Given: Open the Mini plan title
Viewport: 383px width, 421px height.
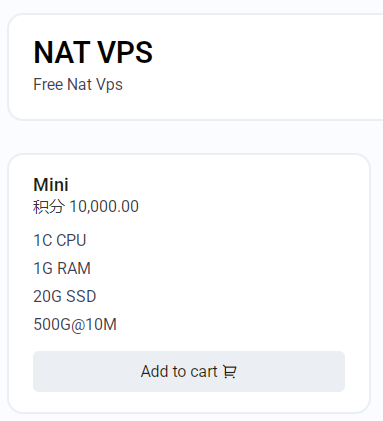Looking at the screenshot, I should pyautogui.click(x=51, y=185).
